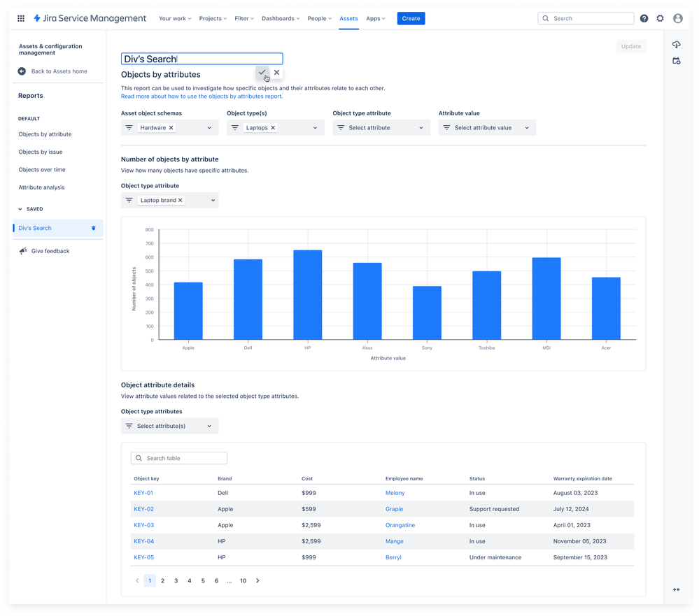The width and height of the screenshot is (699, 616).
Task: Open the KEY-03 object link
Action: click(x=144, y=525)
